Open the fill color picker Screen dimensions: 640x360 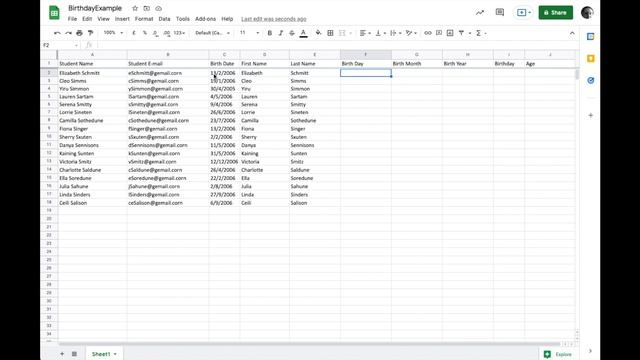318,33
